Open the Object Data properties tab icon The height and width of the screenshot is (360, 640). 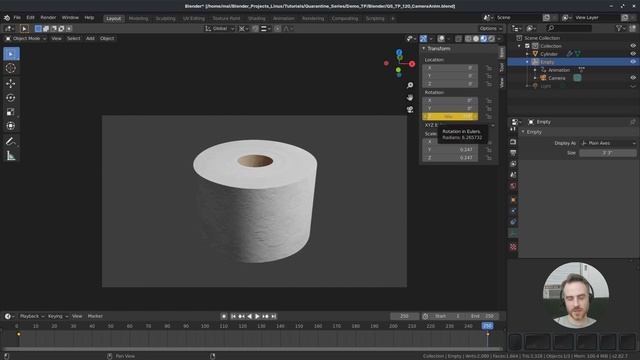click(x=513, y=233)
